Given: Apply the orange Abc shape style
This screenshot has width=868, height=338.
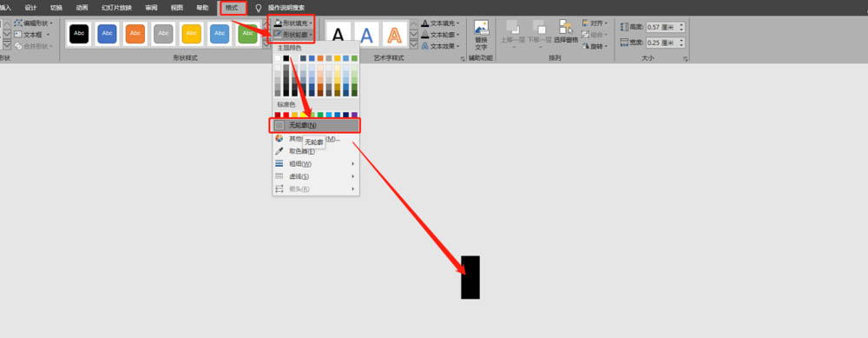Looking at the screenshot, I should point(135,34).
